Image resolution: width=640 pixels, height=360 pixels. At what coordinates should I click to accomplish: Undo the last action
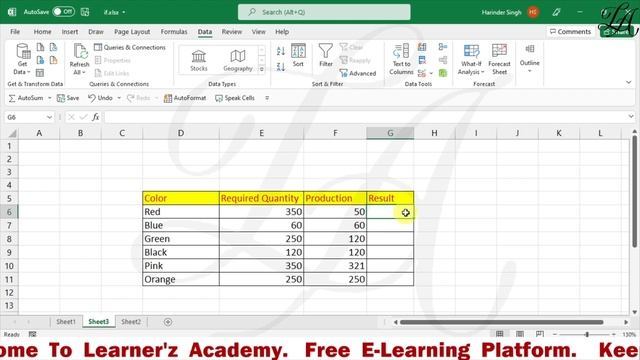pos(100,98)
